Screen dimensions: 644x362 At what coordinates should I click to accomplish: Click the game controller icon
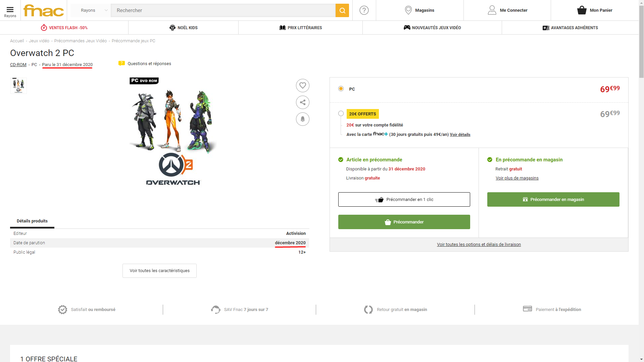[x=407, y=28]
